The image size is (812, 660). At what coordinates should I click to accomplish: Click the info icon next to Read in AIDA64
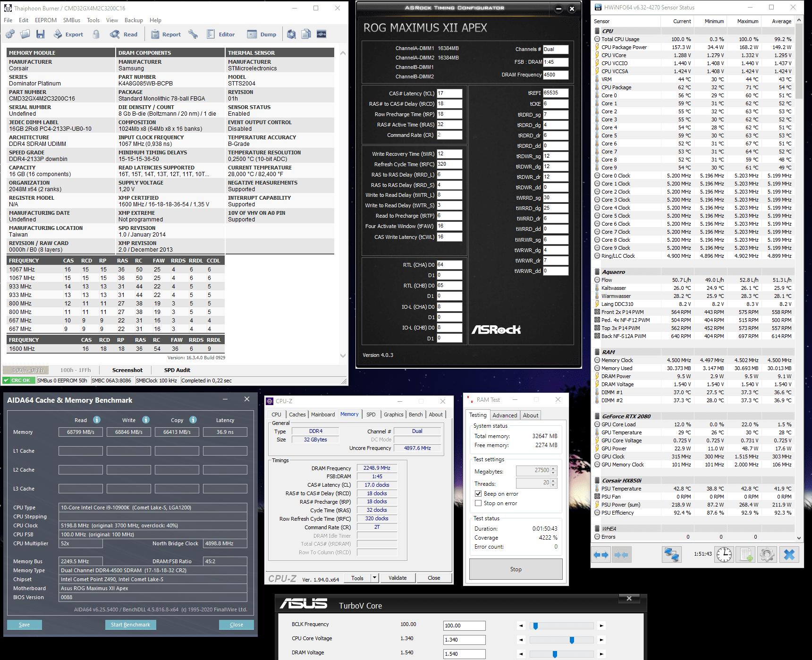[x=97, y=420]
